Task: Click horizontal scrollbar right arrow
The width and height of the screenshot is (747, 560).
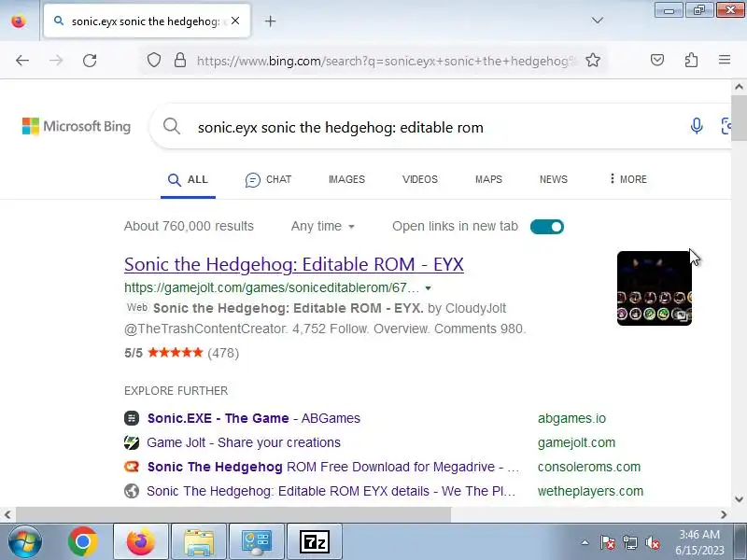Action: point(725,515)
